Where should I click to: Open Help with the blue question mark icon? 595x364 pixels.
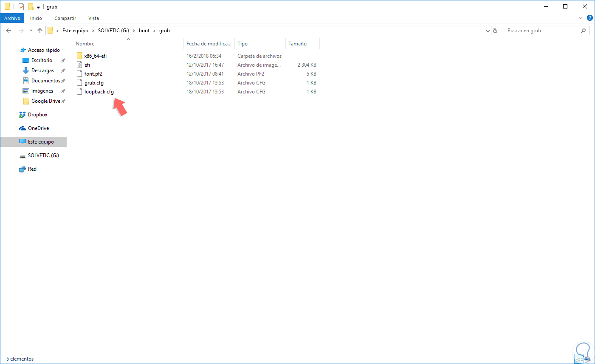589,18
